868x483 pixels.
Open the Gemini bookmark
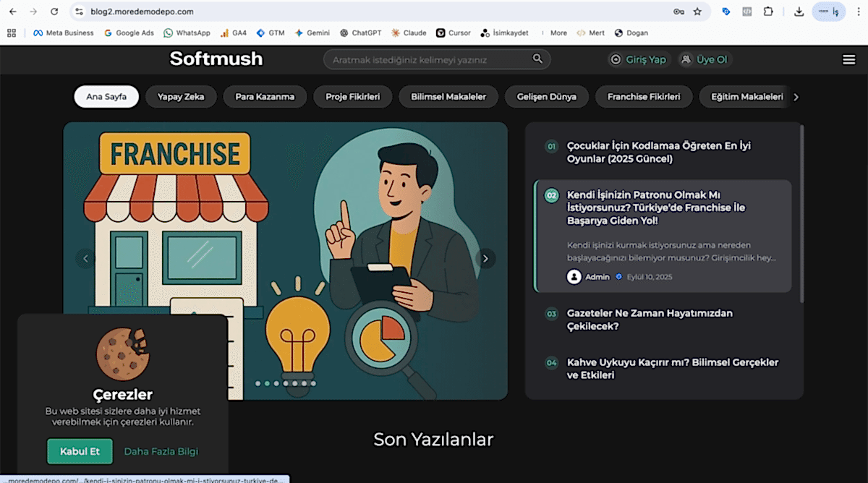tap(312, 33)
